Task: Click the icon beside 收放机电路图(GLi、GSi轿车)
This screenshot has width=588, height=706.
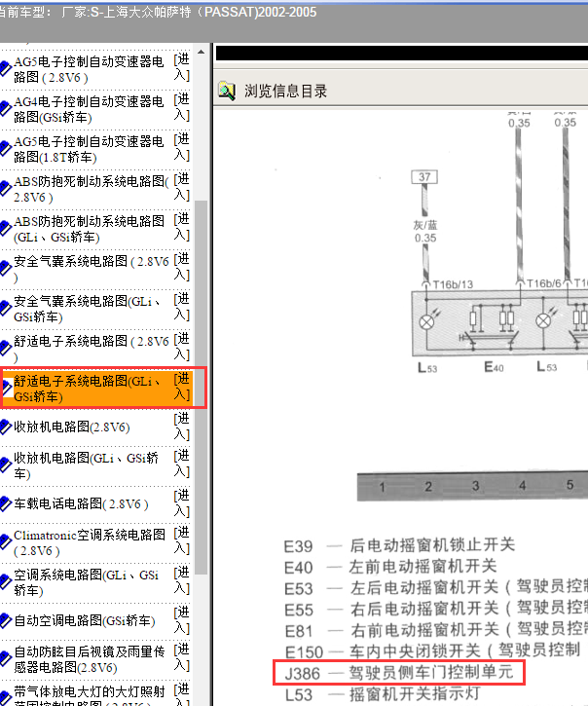Action: click(6, 465)
